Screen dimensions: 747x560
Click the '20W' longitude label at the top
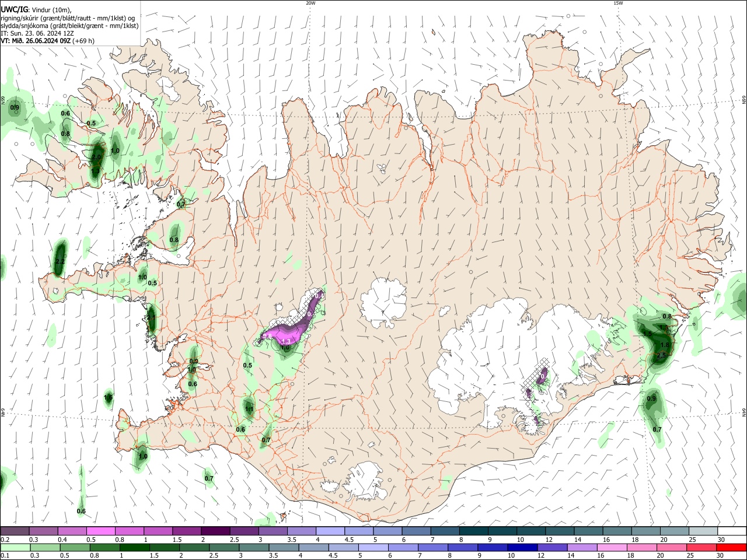pyautogui.click(x=310, y=3)
